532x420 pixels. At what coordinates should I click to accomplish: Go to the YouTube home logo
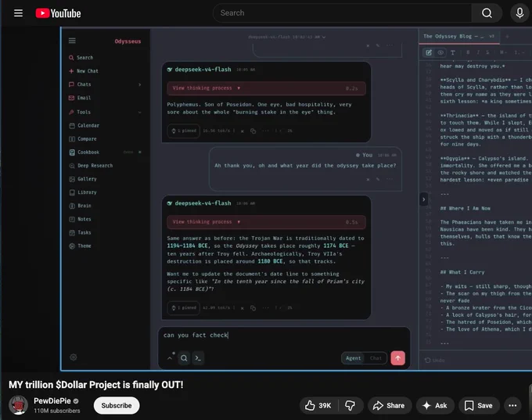coord(59,13)
